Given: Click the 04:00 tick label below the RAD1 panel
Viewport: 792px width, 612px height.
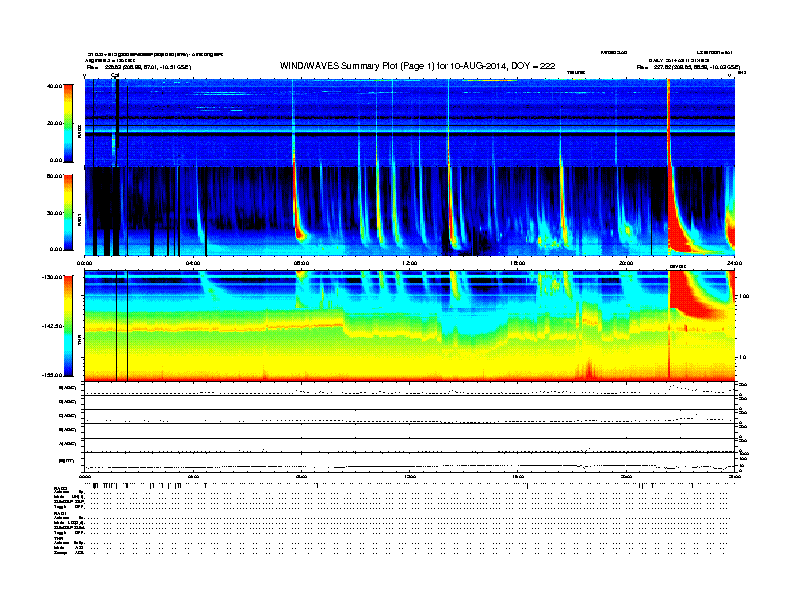Looking at the screenshot, I should 193,263.
